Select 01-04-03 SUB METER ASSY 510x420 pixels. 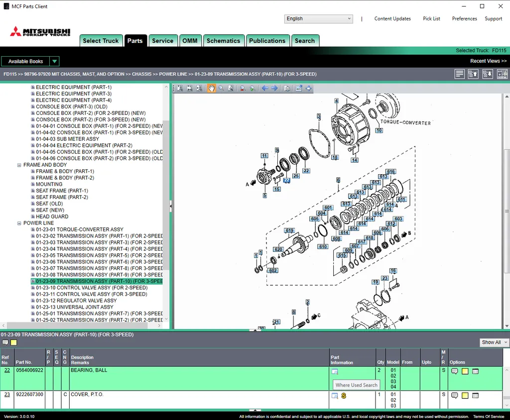pos(67,139)
